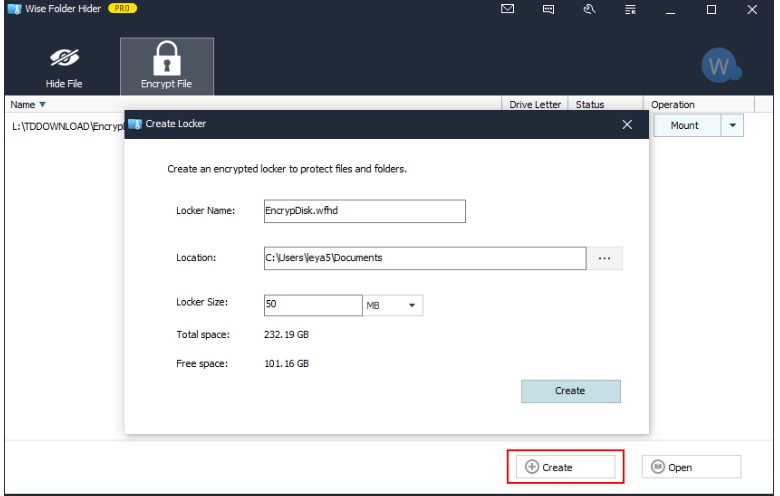Click the Location path field
The width and height of the screenshot is (780, 496).
click(425, 258)
